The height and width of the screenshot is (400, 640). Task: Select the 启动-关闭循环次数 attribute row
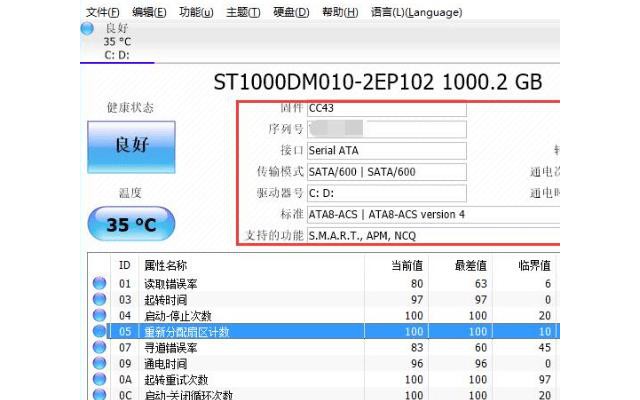click(323, 395)
